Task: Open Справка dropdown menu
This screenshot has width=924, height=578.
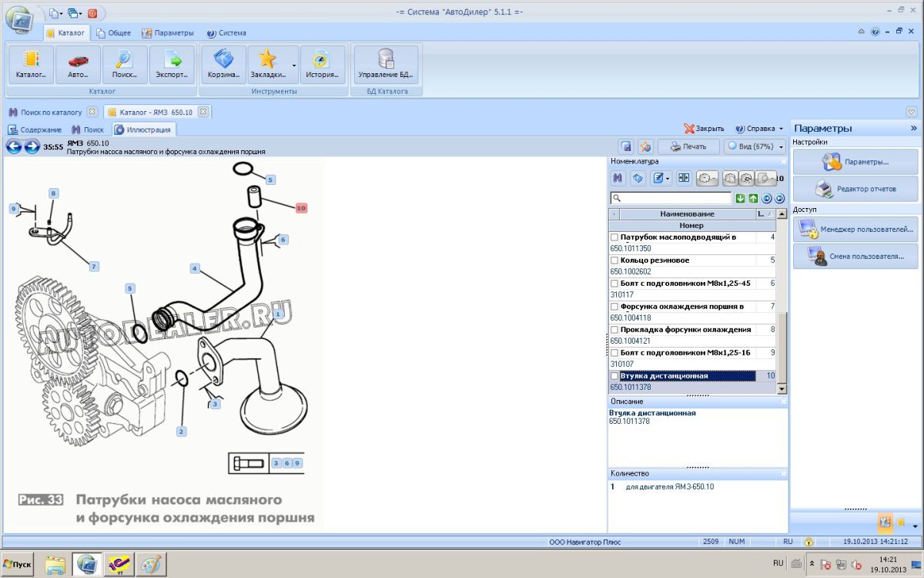Action: pos(758,129)
